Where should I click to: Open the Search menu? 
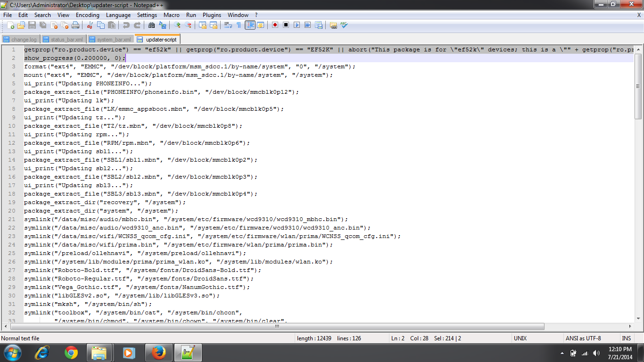(42, 15)
